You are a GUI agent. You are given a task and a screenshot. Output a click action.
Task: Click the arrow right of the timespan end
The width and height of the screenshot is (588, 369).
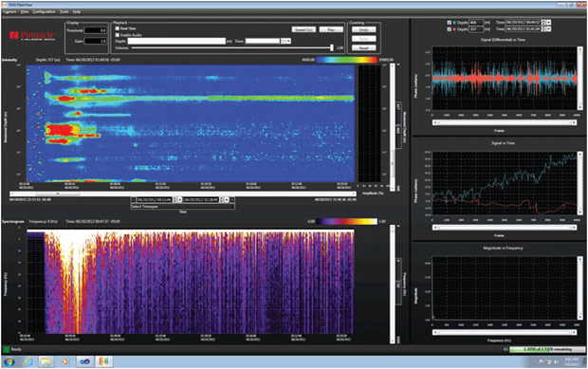(232, 200)
